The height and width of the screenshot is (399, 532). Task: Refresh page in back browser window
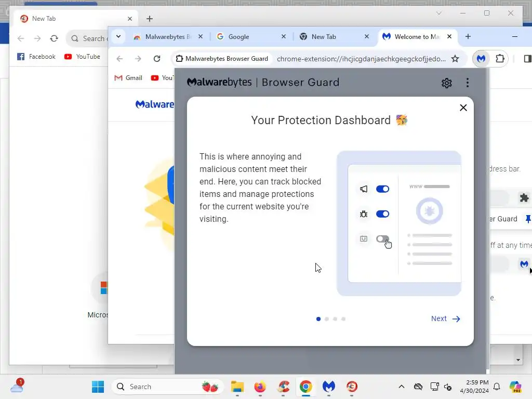pyautogui.click(x=54, y=38)
